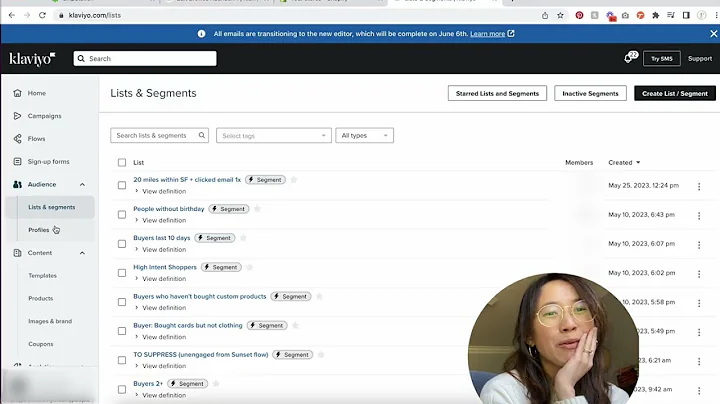720x404 pixels.
Task: Star the Buyer: Bought cards but not clothing segment
Action: tap(296, 325)
